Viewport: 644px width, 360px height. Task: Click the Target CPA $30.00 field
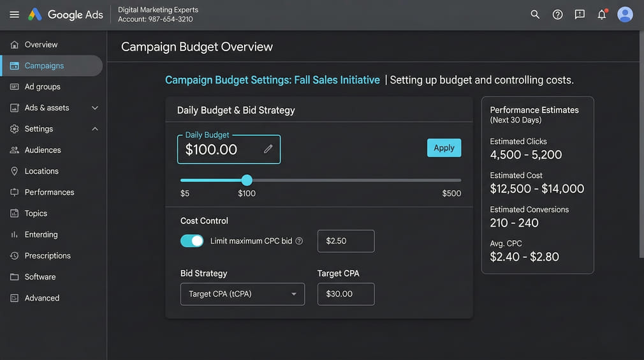(x=346, y=294)
